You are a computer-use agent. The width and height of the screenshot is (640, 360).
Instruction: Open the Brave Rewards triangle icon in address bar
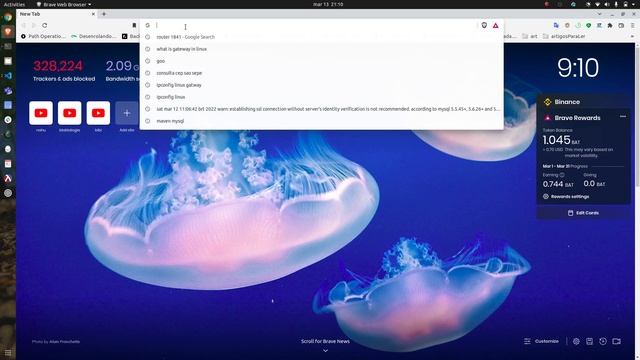(496, 25)
